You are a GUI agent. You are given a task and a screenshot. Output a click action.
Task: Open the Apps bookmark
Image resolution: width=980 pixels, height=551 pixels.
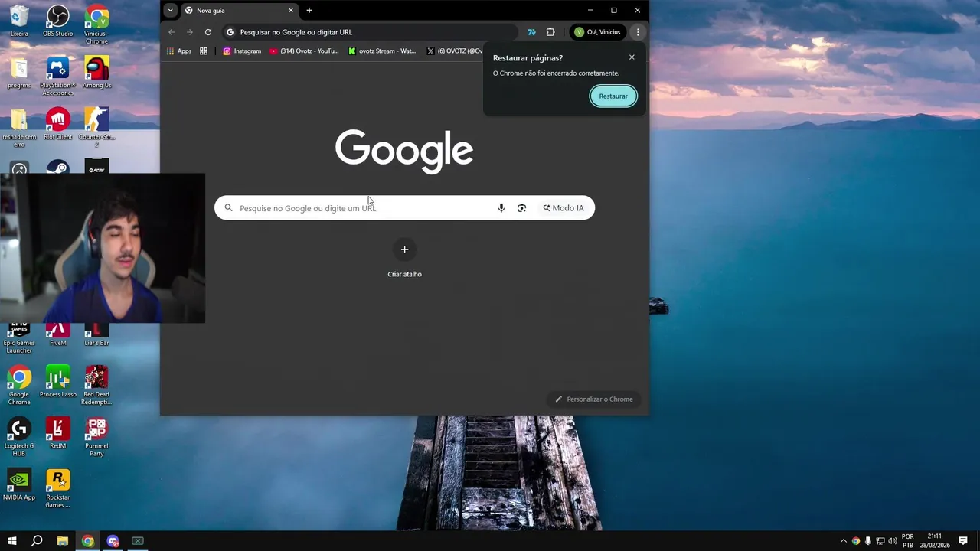pyautogui.click(x=179, y=51)
